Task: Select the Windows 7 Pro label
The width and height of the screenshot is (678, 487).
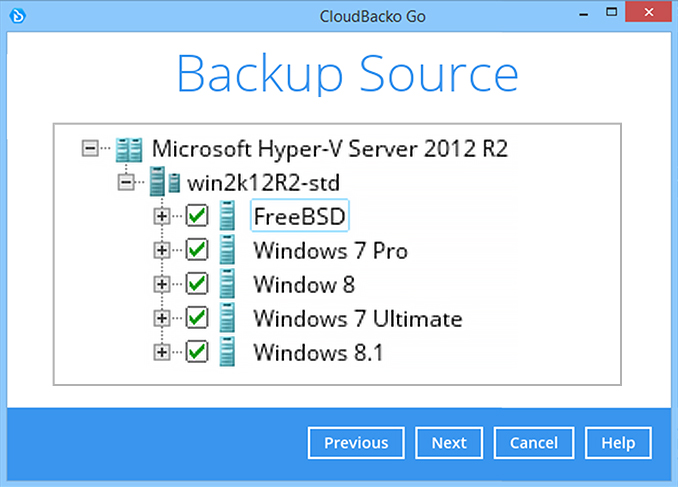Action: point(331,250)
